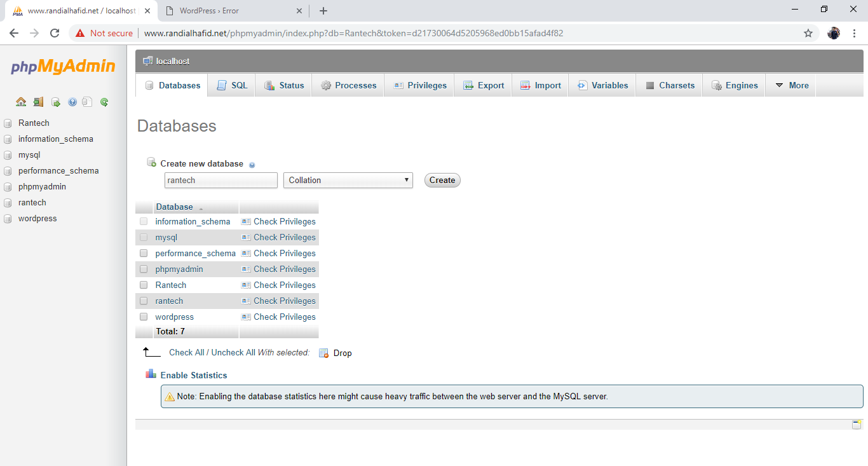
Task: Open the Collation dropdown
Action: tap(348, 181)
